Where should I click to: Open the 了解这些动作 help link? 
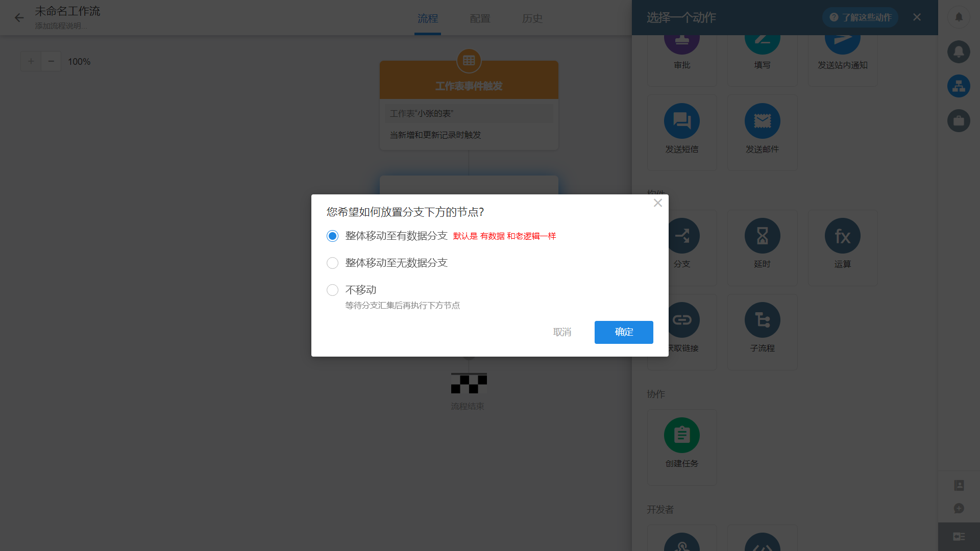(x=860, y=17)
